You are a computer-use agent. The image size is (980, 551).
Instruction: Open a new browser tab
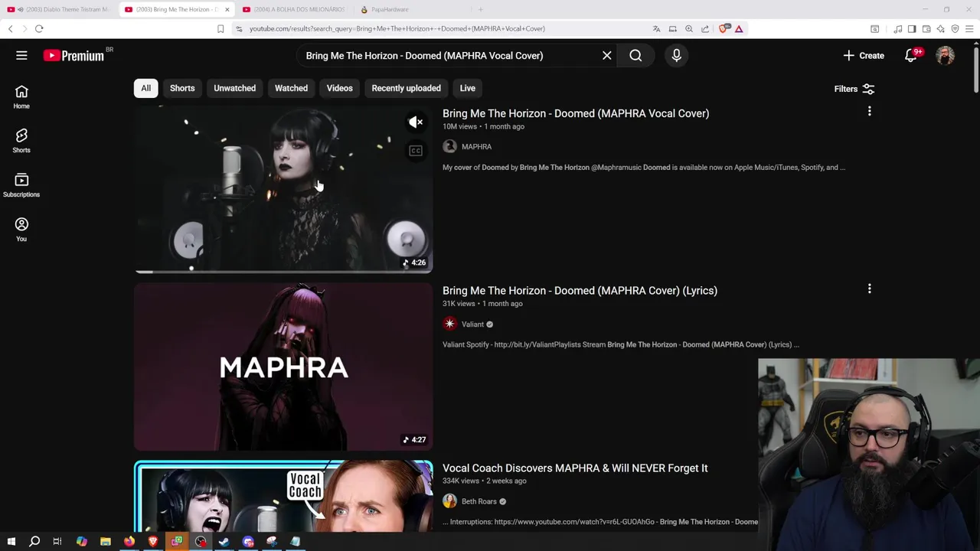[480, 9]
